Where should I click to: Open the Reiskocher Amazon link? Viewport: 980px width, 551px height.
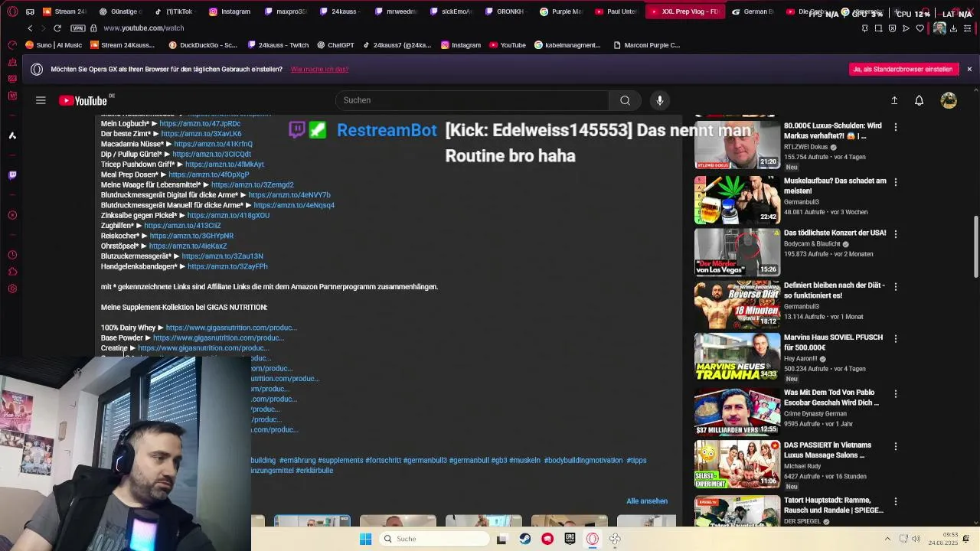click(x=191, y=236)
